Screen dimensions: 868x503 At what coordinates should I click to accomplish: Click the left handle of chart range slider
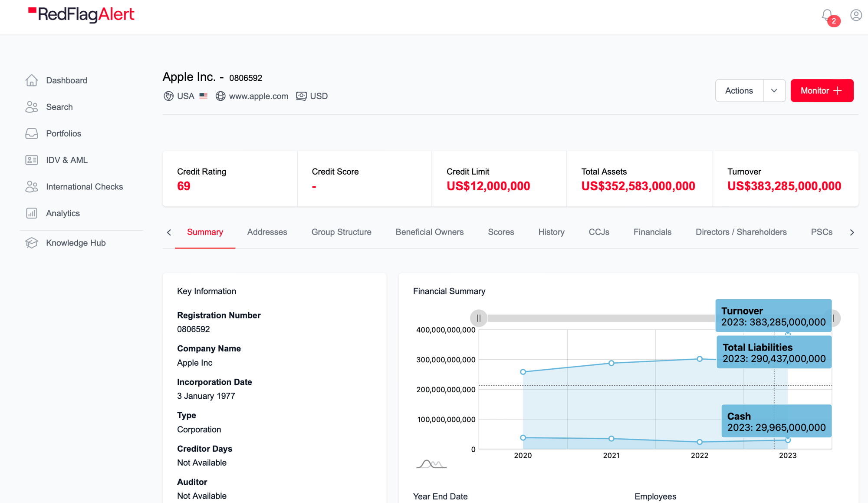(479, 318)
